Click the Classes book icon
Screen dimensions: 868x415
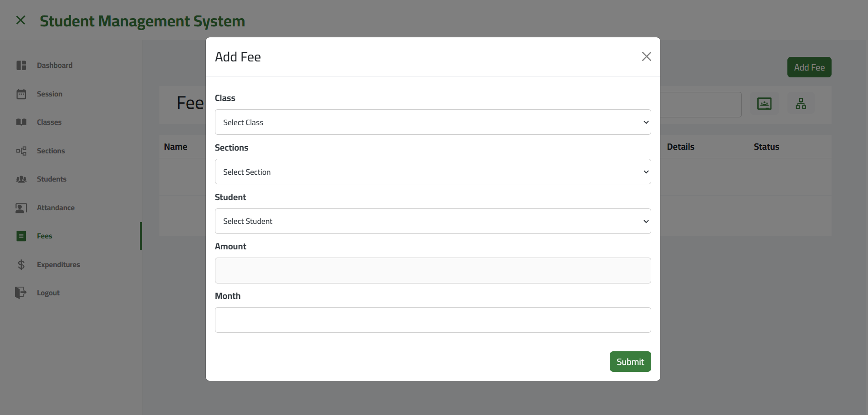click(x=21, y=122)
